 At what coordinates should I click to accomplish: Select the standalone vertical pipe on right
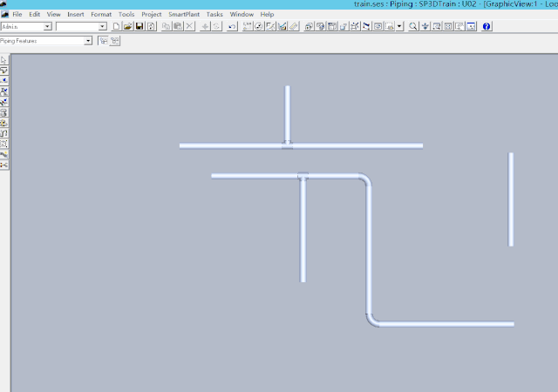[511, 199]
